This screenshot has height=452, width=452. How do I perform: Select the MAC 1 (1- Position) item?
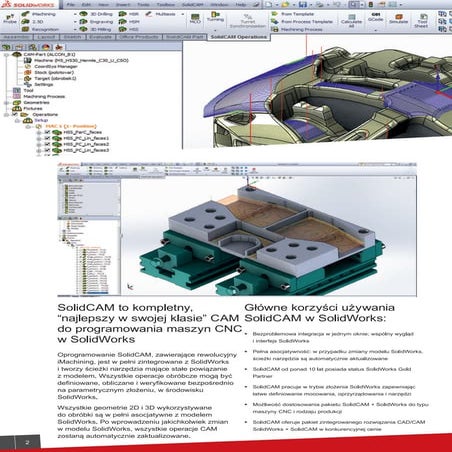pos(66,126)
